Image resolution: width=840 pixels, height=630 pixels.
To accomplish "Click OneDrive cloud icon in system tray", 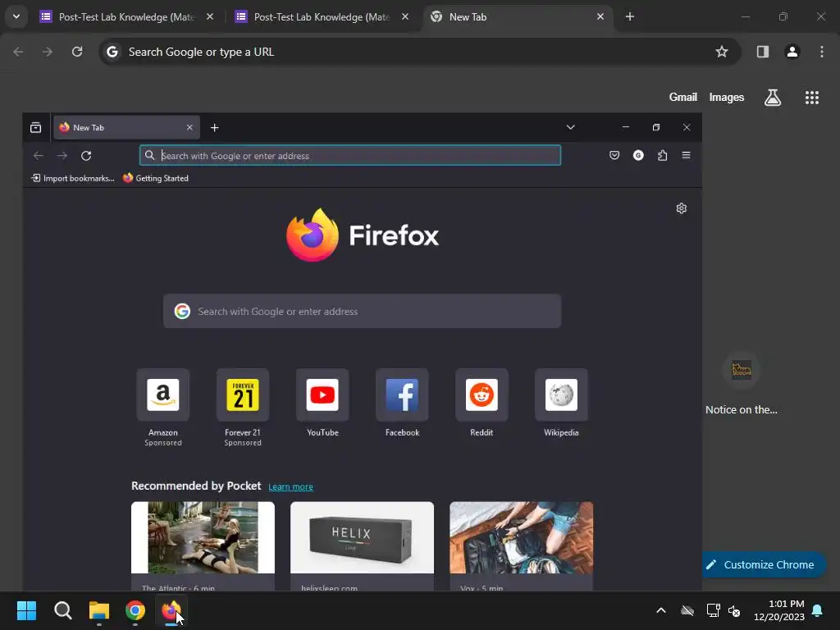I will pyautogui.click(x=687, y=610).
